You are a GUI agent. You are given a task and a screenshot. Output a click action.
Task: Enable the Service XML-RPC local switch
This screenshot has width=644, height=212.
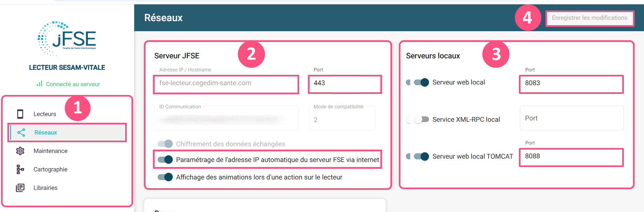[421, 119]
